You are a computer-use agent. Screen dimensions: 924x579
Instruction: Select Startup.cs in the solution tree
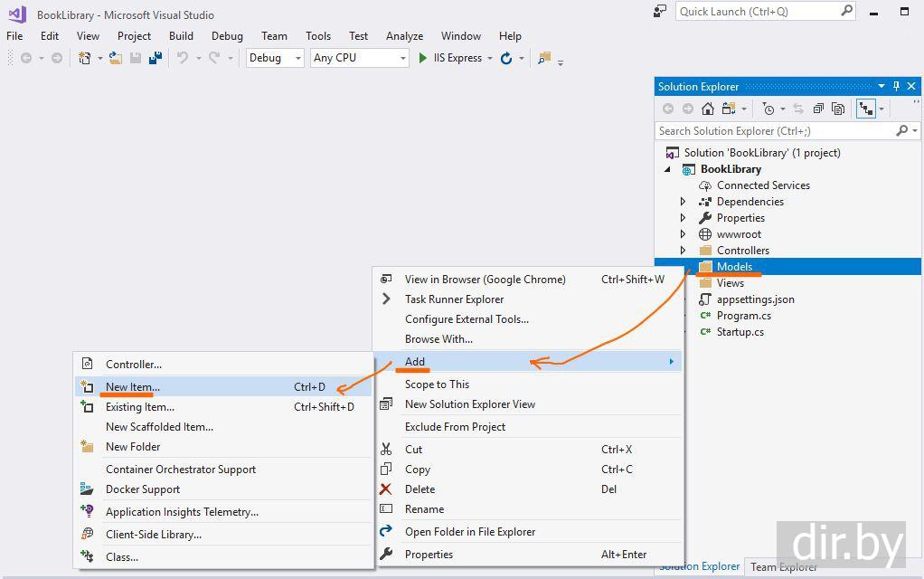pos(740,332)
